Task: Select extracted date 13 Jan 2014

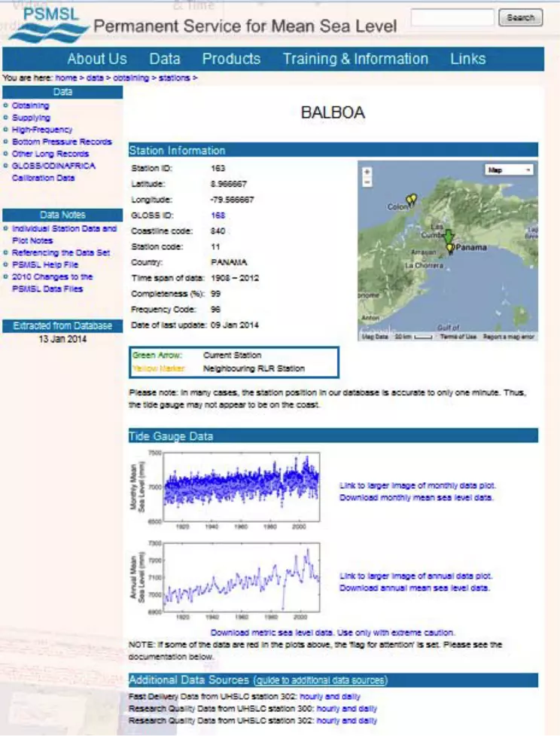Action: click(62, 339)
